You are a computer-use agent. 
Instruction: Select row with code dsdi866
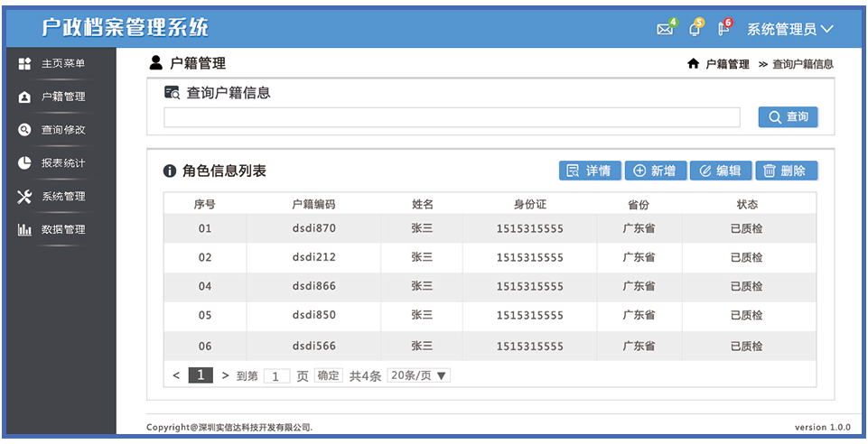tap(490, 286)
